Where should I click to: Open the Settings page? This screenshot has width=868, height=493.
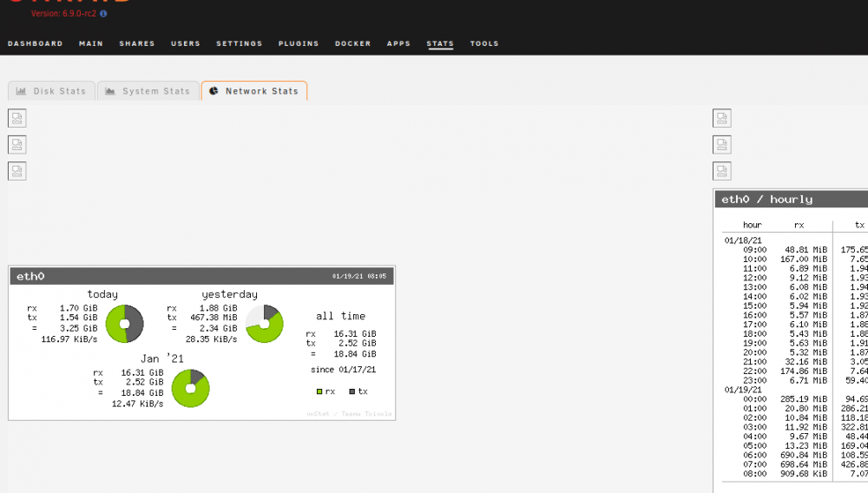click(x=240, y=43)
